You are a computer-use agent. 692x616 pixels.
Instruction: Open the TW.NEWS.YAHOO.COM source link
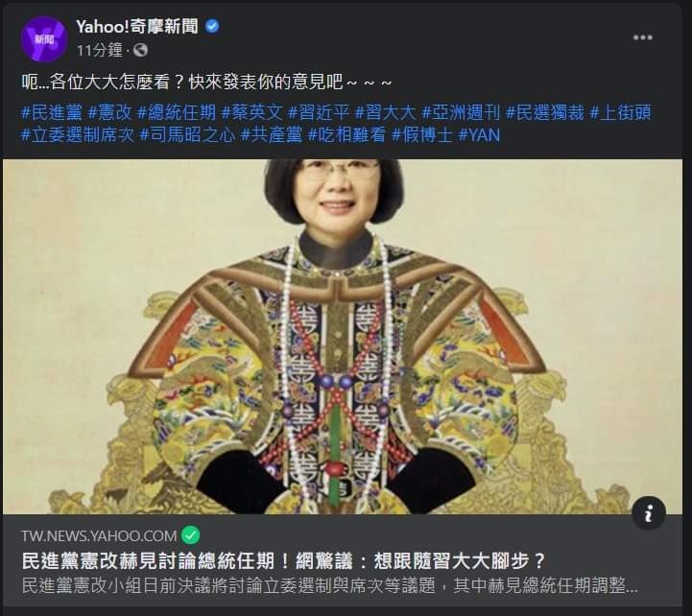(x=99, y=535)
